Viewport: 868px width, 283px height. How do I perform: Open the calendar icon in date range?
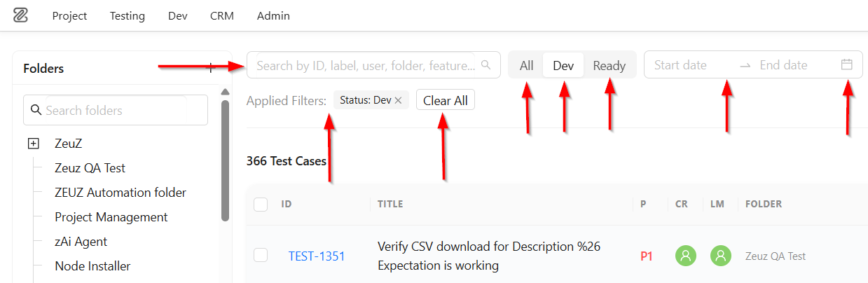tap(847, 64)
